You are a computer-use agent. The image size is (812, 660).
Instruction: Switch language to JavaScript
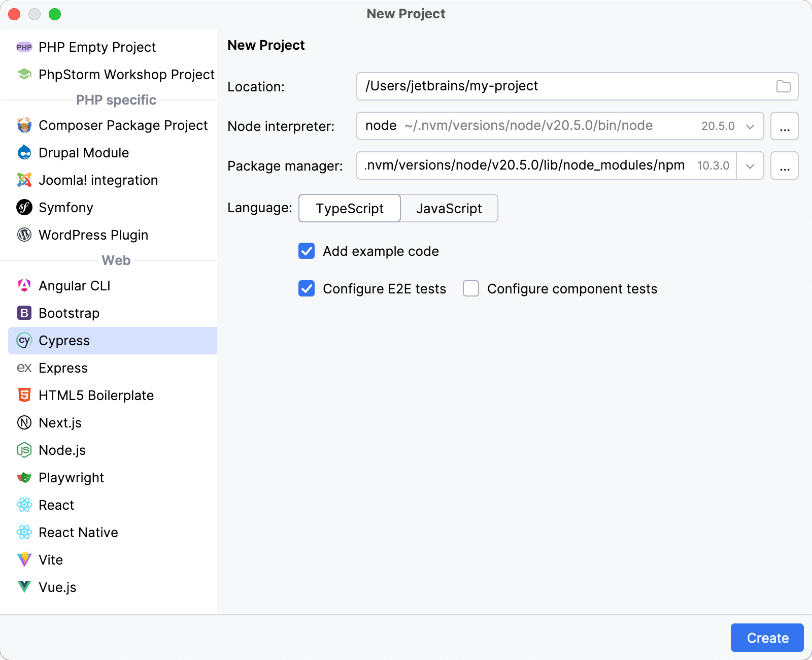coord(449,208)
